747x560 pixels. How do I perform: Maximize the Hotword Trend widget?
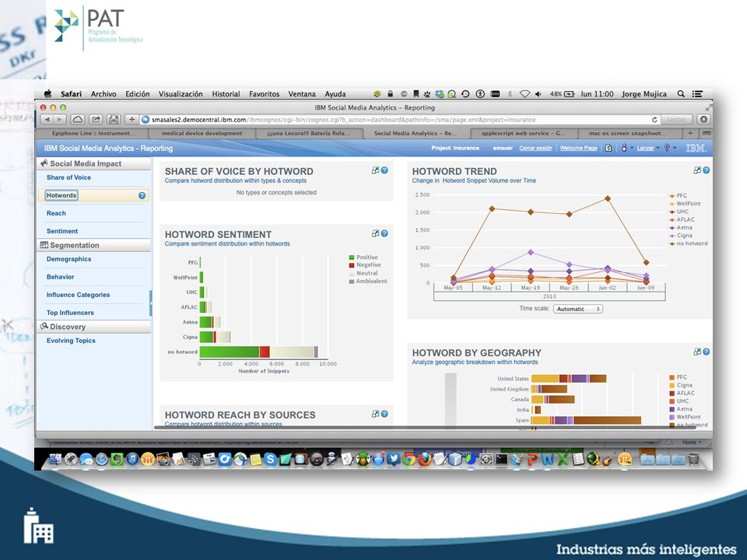point(697,170)
